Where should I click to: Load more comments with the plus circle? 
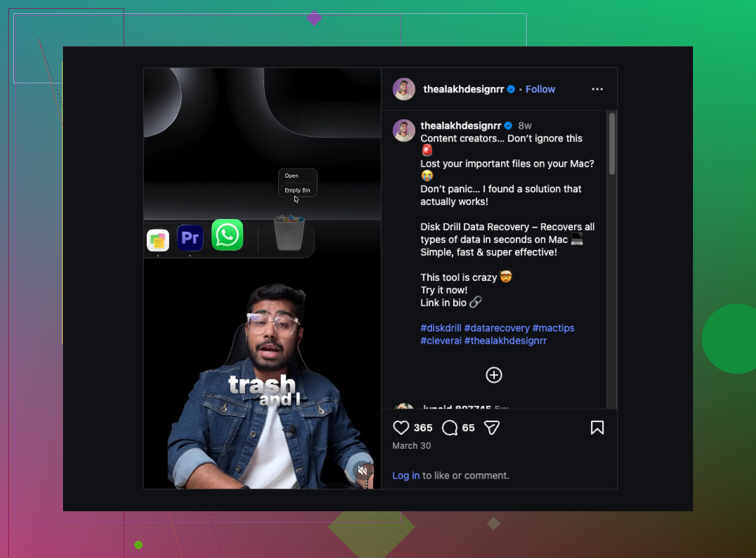494,375
